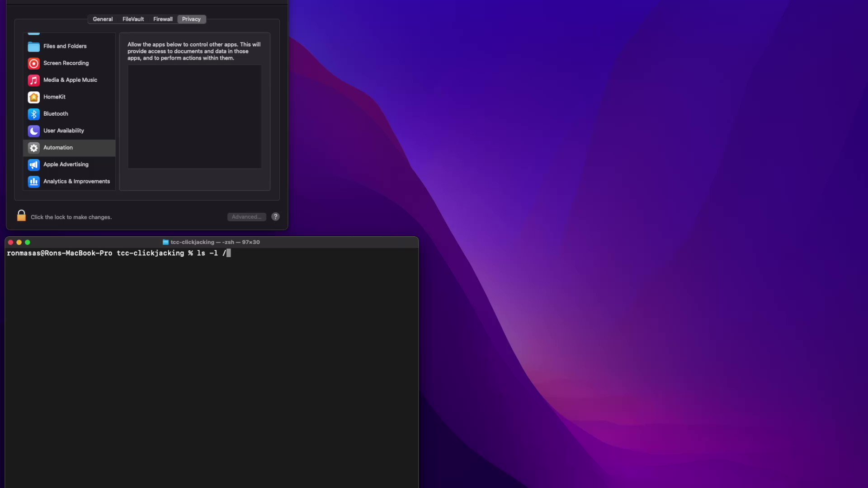The height and width of the screenshot is (488, 868).
Task: Click the lock to make changes
Action: (x=21, y=216)
